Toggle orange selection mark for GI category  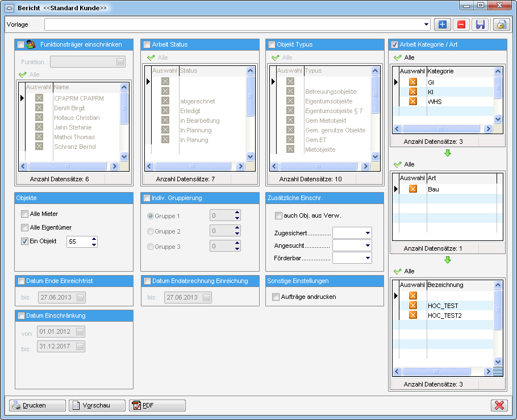pos(413,82)
